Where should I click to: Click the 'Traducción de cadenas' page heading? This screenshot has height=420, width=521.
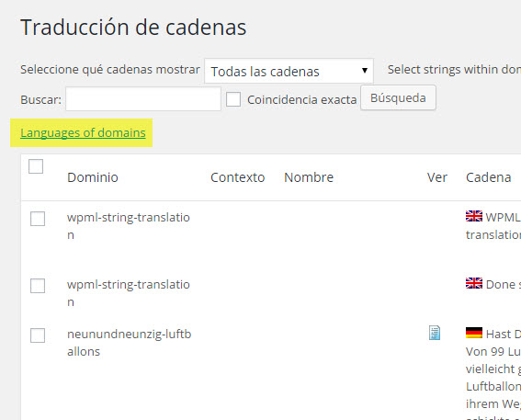tap(133, 27)
